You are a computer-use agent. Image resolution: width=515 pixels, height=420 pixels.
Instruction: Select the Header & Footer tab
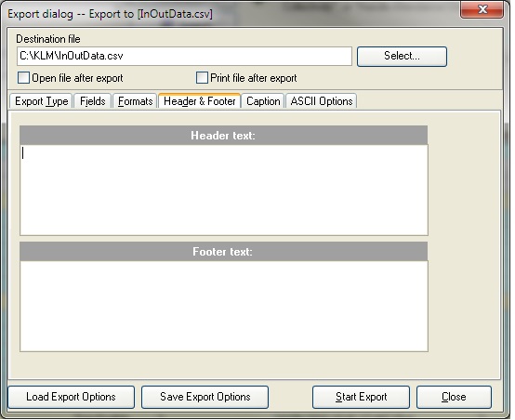coord(200,100)
